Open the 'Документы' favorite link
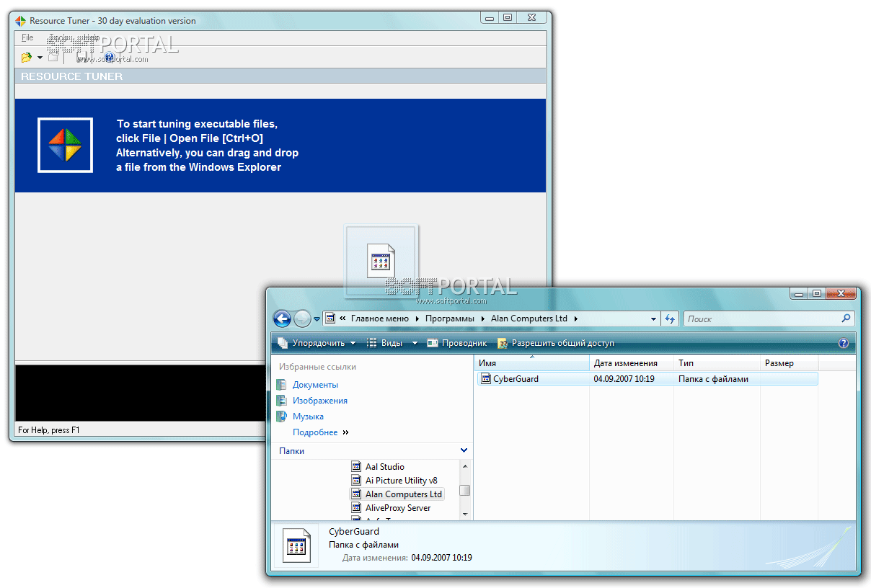Screen dimensions: 871x588 (315, 385)
